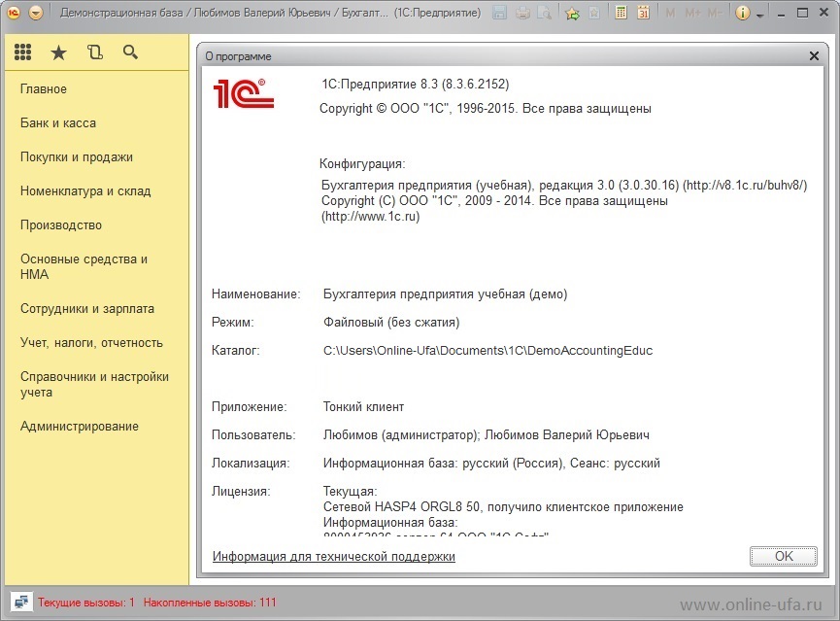This screenshot has height=621, width=840.
Task: Click the Print preview icon
Action: click(x=545, y=13)
